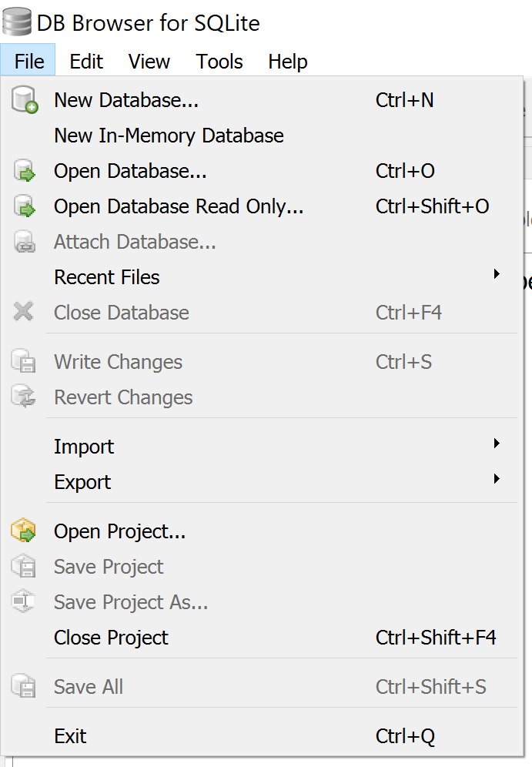Click the Open Project icon
This screenshot has width=532, height=767.
23,531
